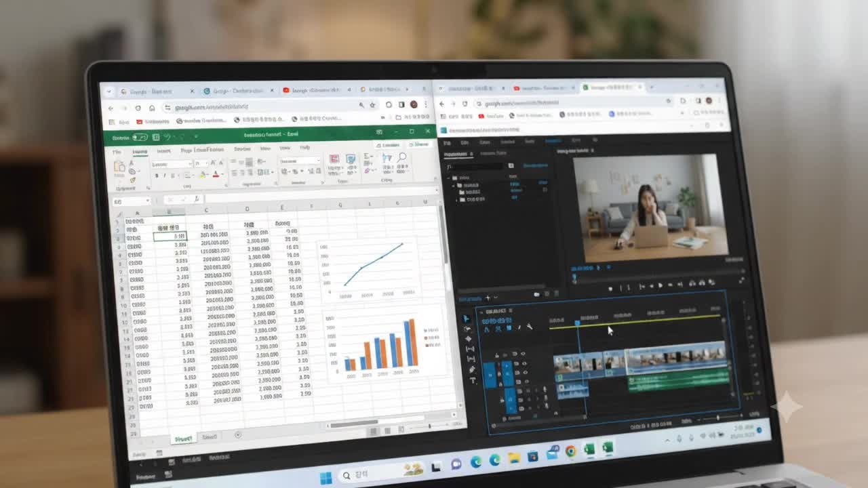
Task: Click the home icon in left Chrome window
Action: 152,108
